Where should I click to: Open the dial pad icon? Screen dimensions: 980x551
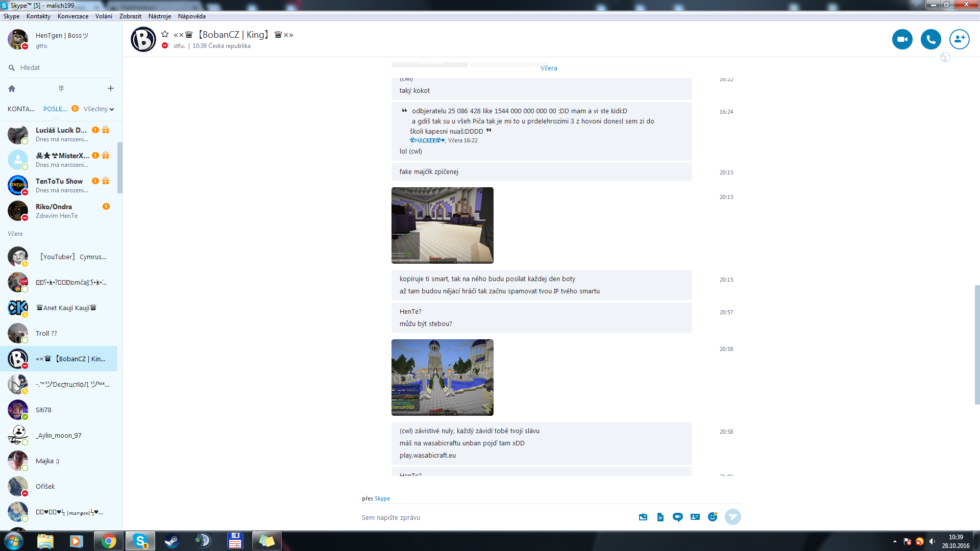pyautogui.click(x=61, y=88)
